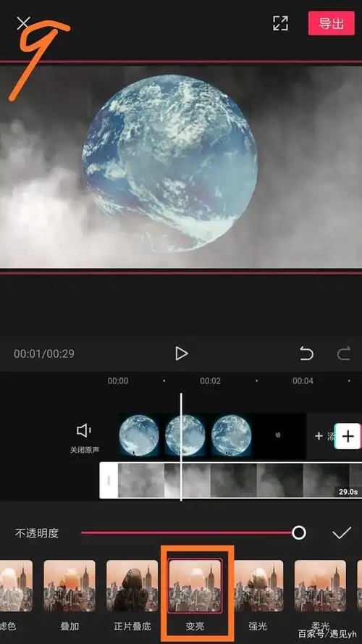Choose the 变亮 blend mode
Viewport: 362px width, 644px height.
click(195, 595)
